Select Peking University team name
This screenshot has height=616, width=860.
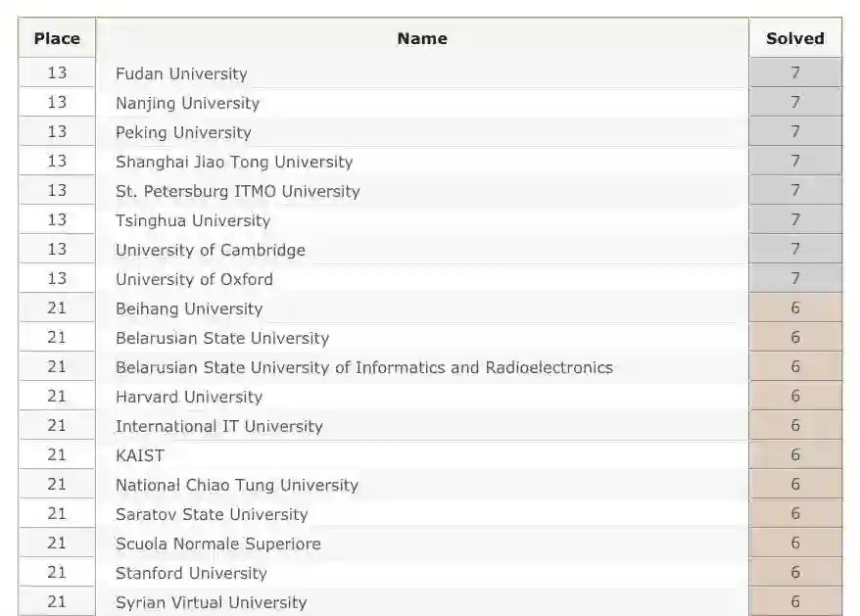coord(183,132)
